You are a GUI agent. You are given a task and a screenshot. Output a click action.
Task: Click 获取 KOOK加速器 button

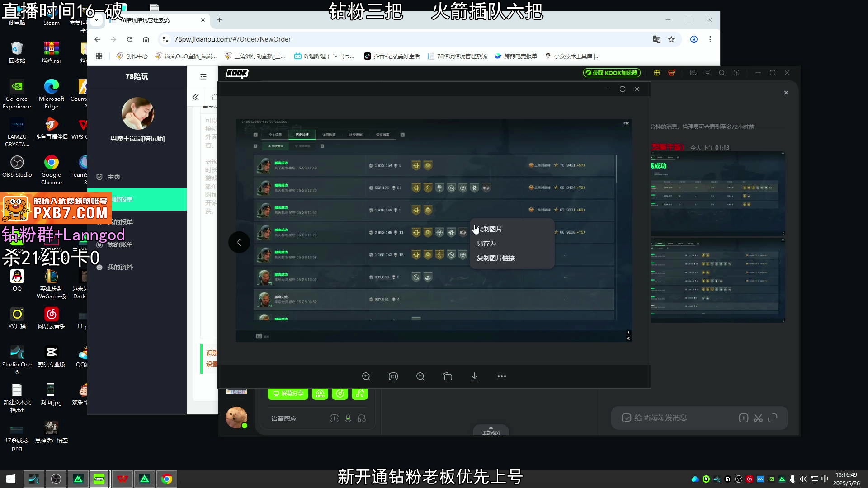[612, 73]
